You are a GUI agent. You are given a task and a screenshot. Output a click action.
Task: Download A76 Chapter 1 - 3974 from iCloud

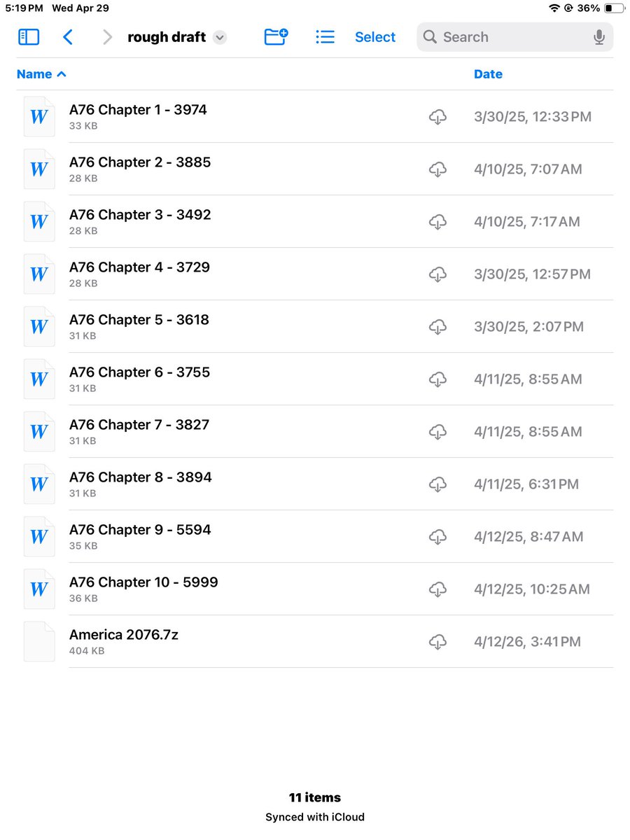pos(437,117)
